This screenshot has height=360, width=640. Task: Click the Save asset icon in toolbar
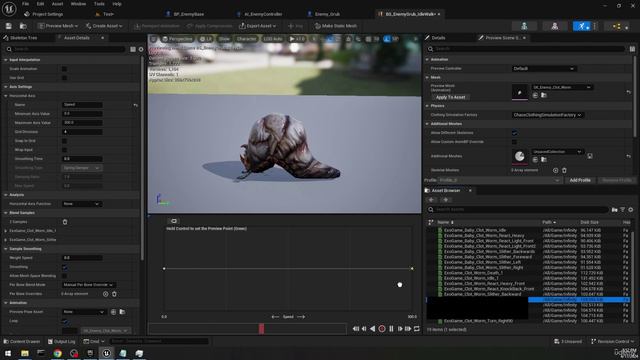pyautogui.click(x=9, y=26)
